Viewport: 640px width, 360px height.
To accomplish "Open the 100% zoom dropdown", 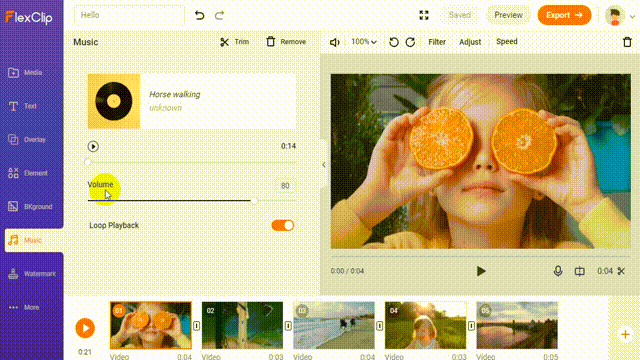I will coord(364,42).
